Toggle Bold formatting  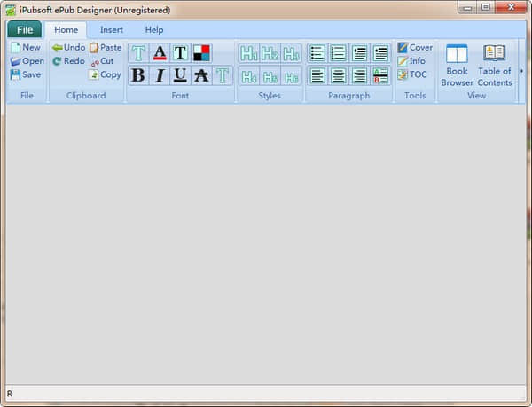coord(138,75)
